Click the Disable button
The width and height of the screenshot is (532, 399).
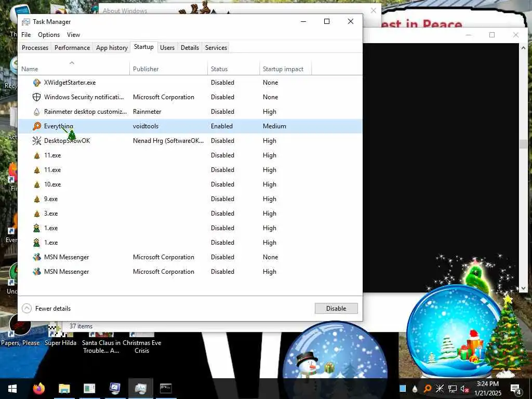(336, 309)
